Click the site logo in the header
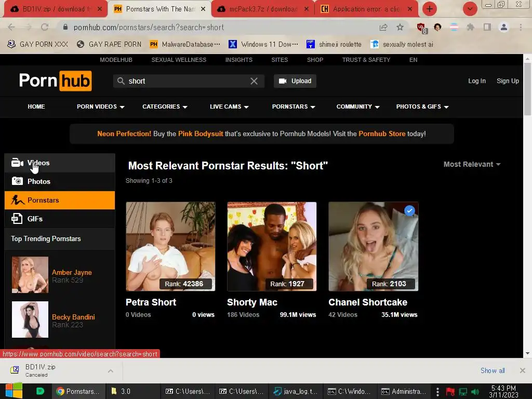The image size is (532, 399). click(55, 81)
